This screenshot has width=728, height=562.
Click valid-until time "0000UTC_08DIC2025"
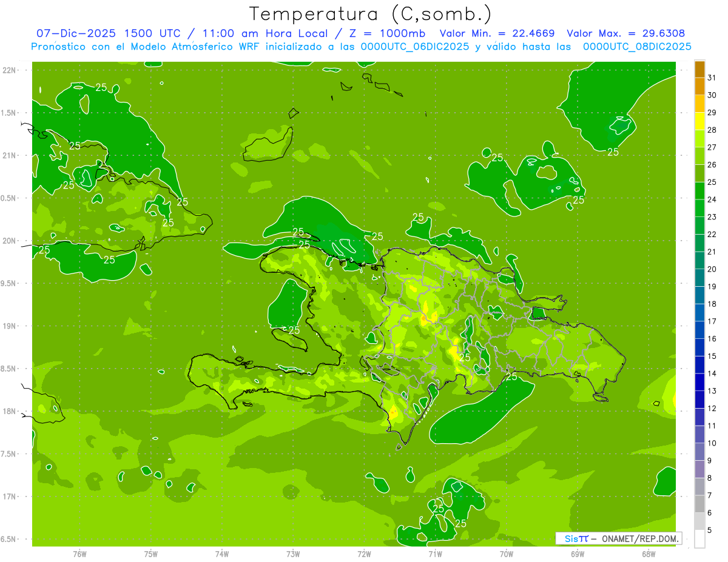(637, 47)
